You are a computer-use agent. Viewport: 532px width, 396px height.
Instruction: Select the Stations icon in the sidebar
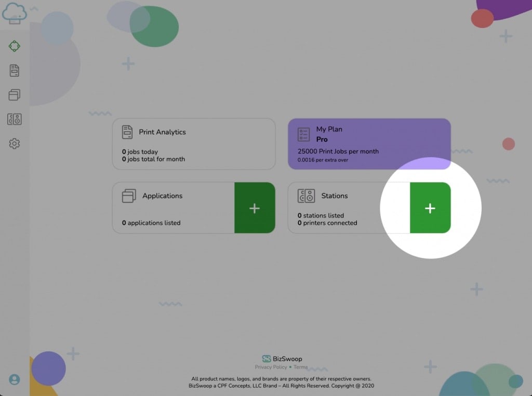(x=15, y=118)
